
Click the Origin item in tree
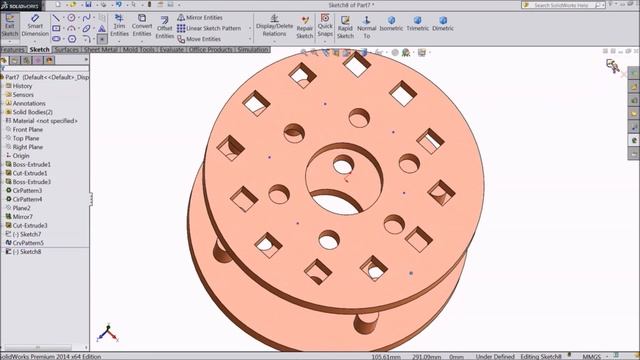[21, 156]
